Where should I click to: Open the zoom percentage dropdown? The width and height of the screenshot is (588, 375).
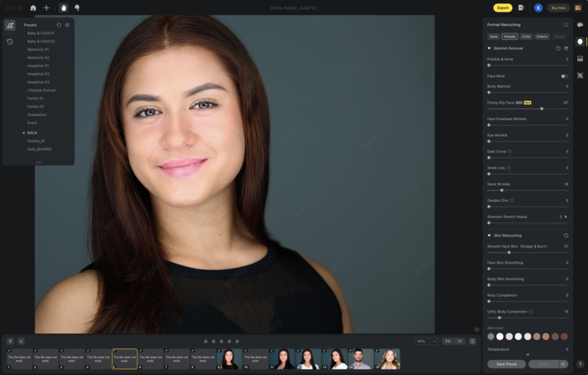[x=425, y=341]
